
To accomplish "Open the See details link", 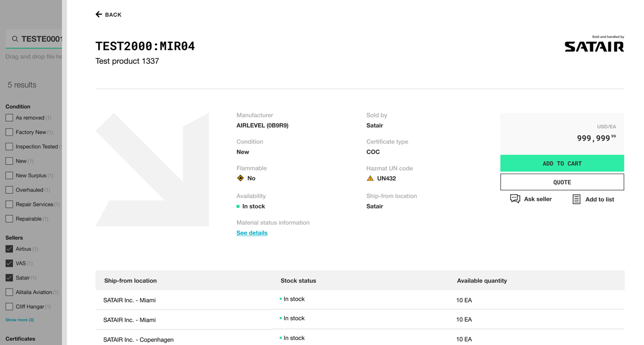I will point(252,233).
